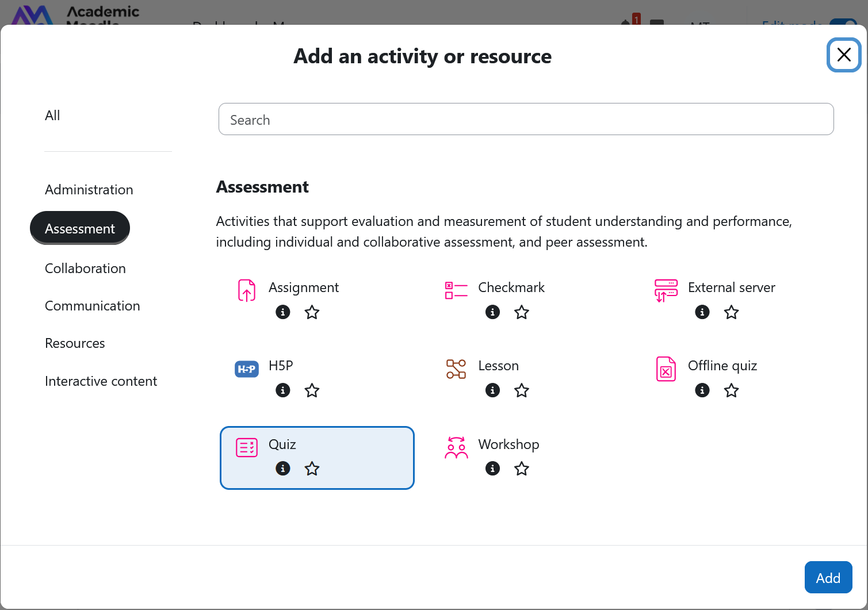The image size is (868, 610).
Task: Show All activities category
Action: 52,116
